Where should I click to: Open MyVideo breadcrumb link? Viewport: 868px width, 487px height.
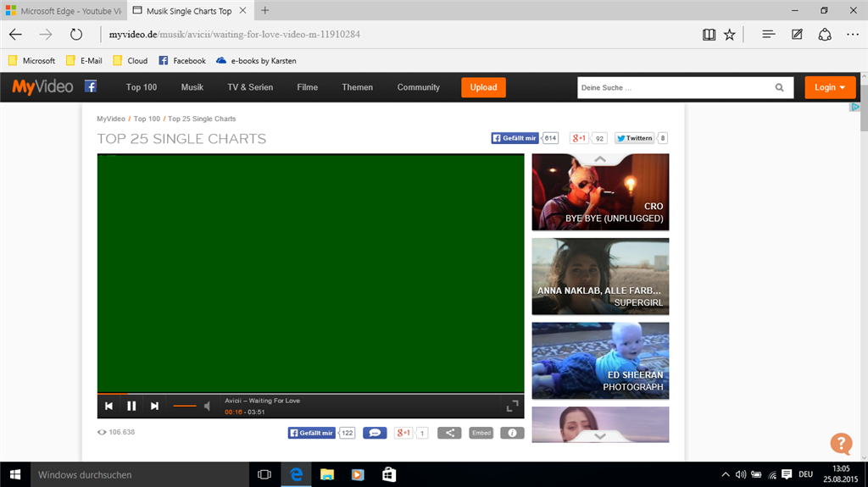pos(111,119)
